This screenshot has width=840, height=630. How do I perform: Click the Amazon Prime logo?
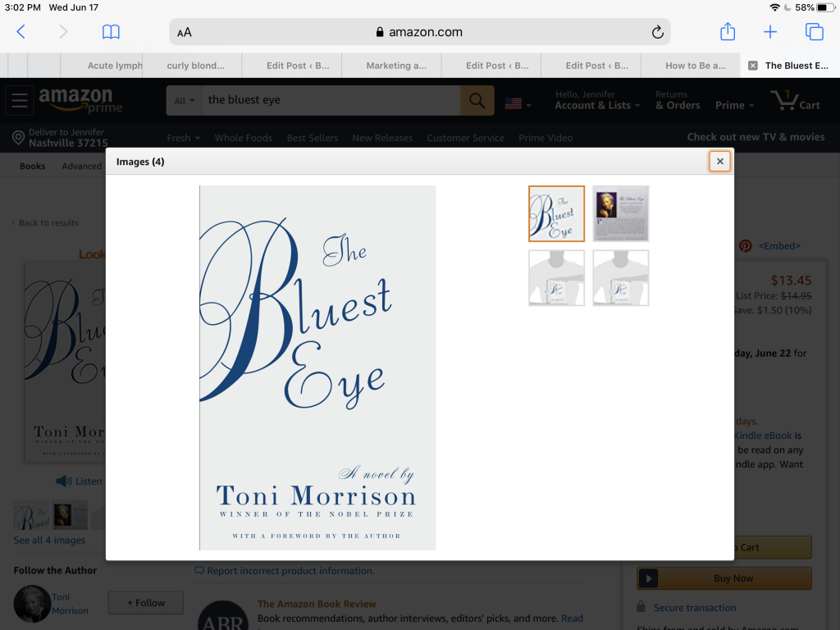(x=80, y=100)
